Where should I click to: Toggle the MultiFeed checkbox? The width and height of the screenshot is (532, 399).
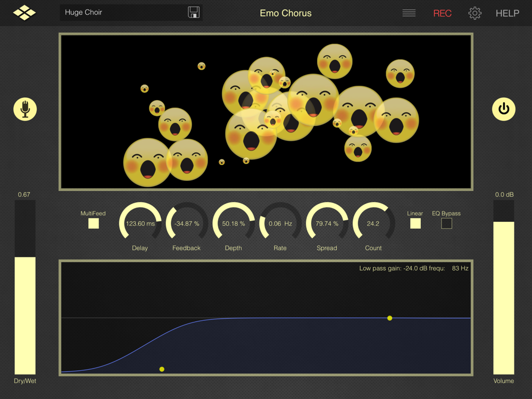pos(94,223)
